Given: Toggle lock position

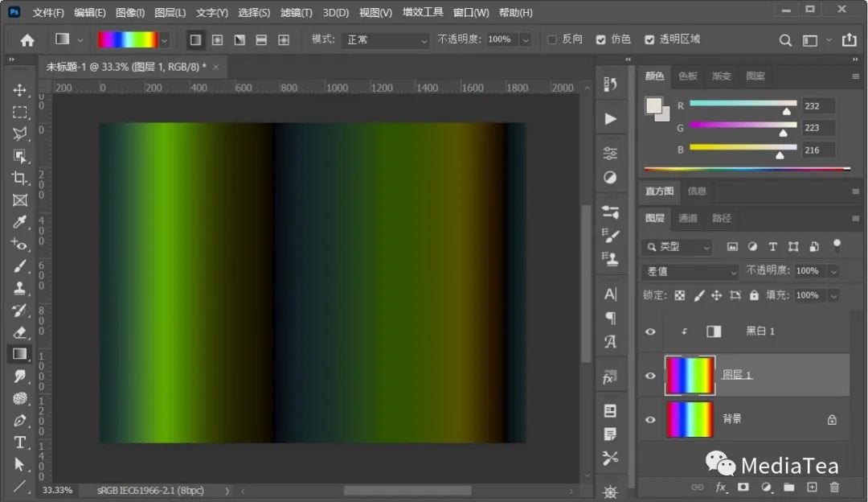Looking at the screenshot, I should 716,295.
